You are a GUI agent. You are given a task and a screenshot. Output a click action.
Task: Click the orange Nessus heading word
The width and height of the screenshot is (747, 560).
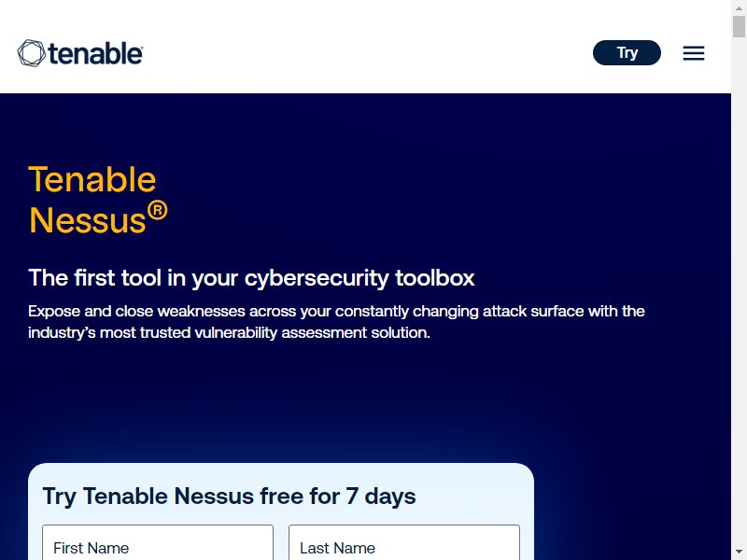tap(87, 220)
